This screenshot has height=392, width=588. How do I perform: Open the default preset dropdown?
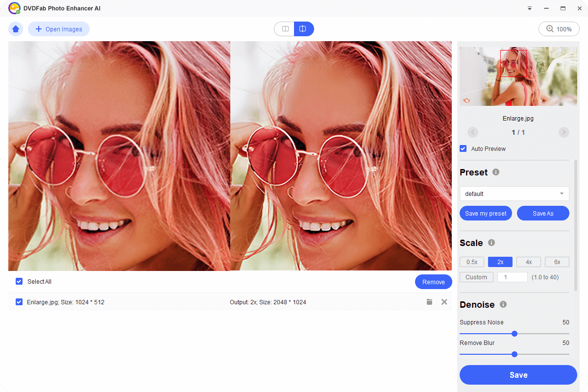514,194
